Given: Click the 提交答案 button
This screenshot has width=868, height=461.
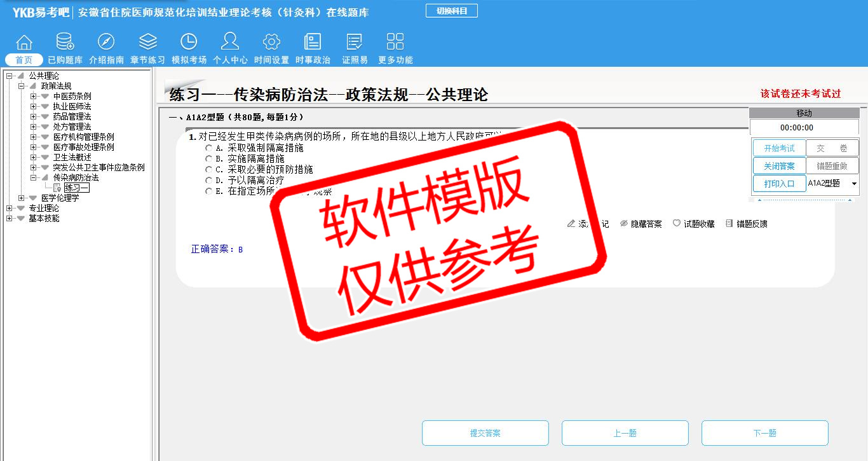Looking at the screenshot, I should [485, 433].
